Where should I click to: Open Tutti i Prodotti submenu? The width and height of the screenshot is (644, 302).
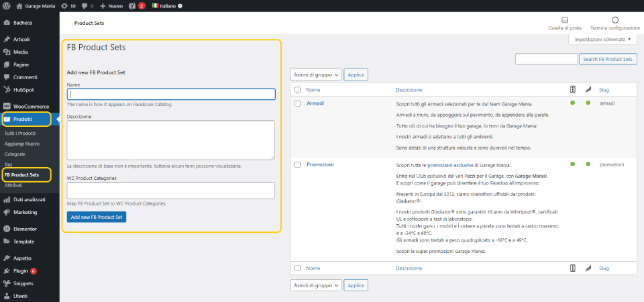point(19,133)
